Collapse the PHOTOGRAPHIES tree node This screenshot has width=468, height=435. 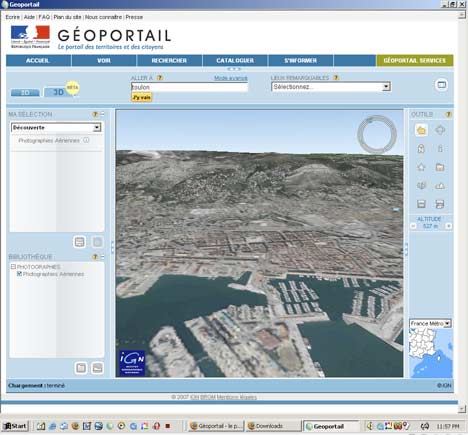pos(13,267)
